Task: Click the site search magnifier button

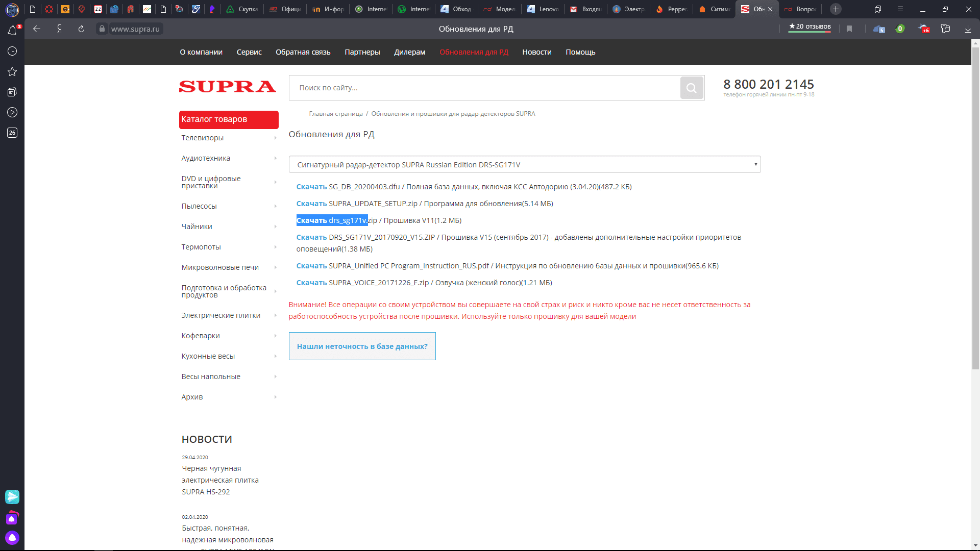Action: tap(692, 88)
